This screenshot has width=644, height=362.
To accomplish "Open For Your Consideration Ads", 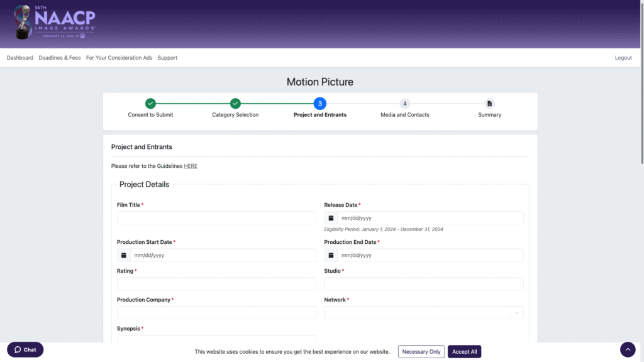I will point(119,58).
